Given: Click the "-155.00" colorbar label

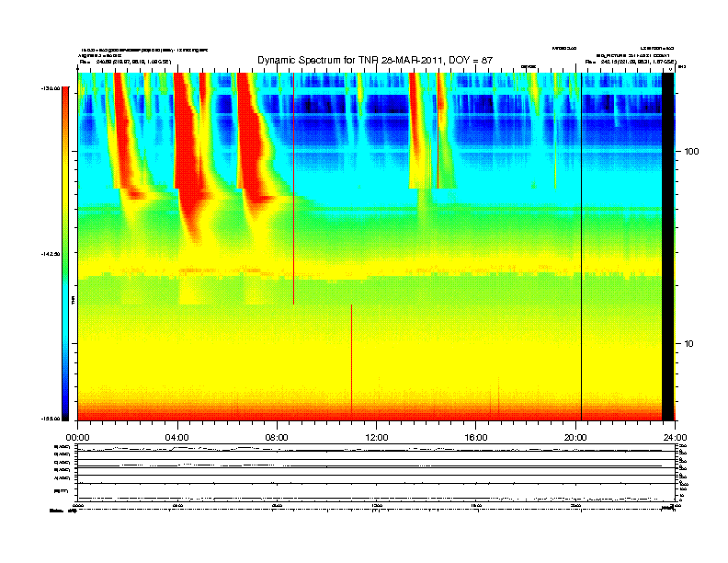Looking at the screenshot, I should 51,419.
